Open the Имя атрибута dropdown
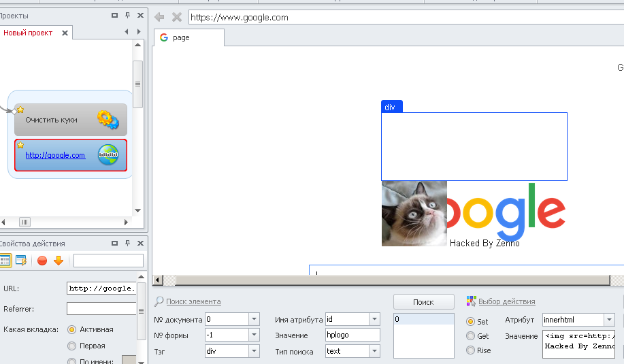624x364 pixels. tap(374, 319)
